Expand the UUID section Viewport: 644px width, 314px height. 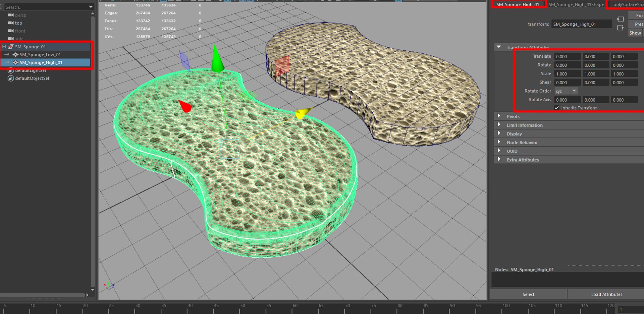(499, 151)
